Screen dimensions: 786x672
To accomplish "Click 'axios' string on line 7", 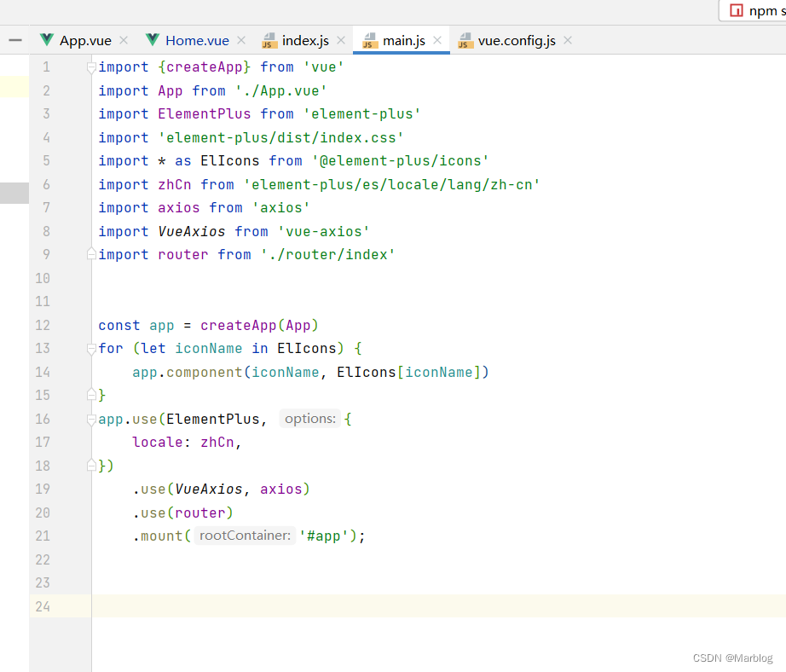I will [281, 207].
